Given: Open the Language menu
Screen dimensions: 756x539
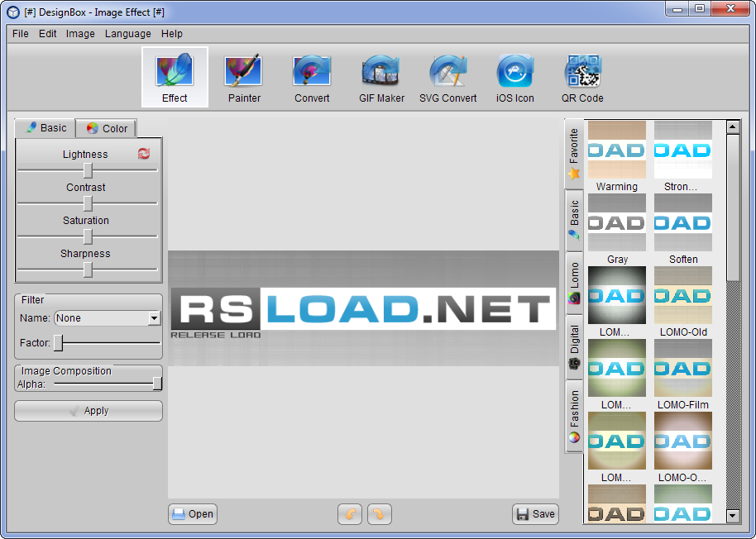Looking at the screenshot, I should 127,34.
